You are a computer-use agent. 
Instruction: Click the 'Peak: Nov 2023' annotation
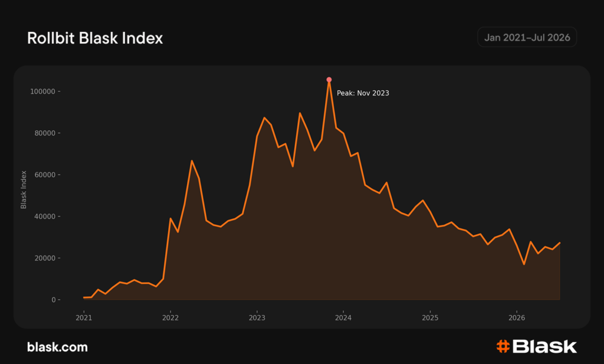pos(363,93)
